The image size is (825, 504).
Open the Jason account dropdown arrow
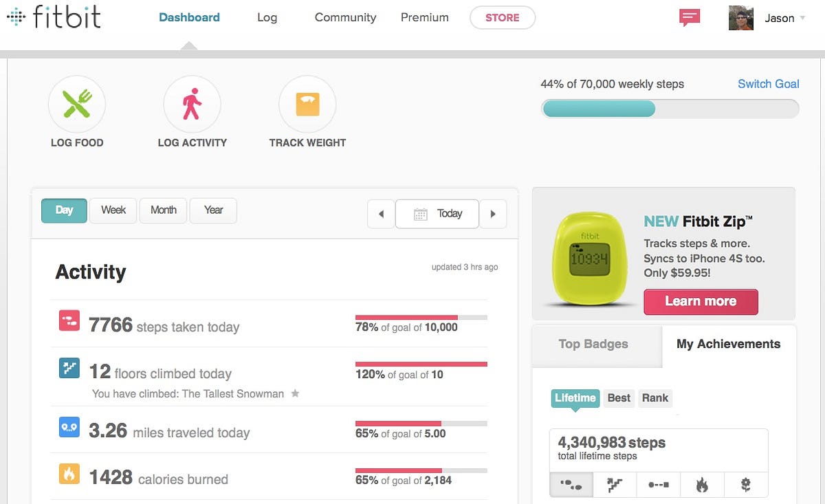[x=802, y=18]
